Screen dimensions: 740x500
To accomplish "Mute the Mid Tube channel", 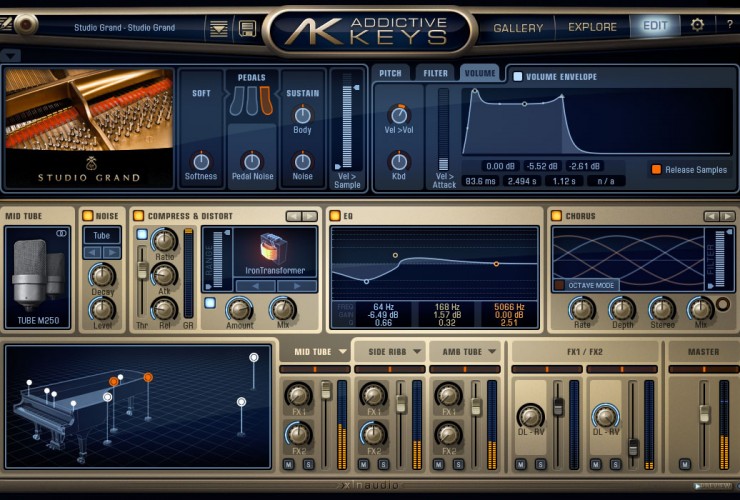I will [x=288, y=465].
